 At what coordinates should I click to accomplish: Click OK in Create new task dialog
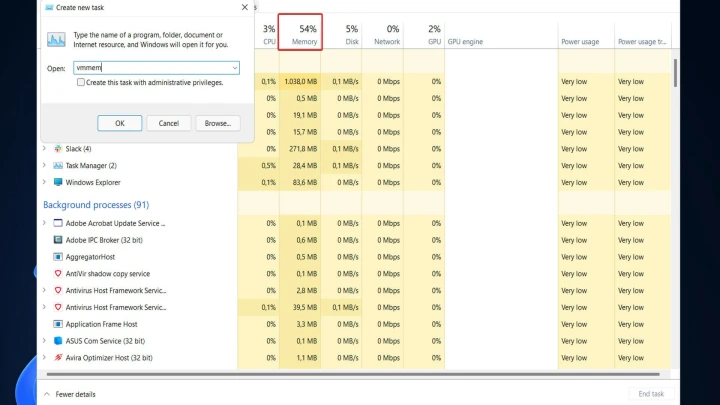tap(120, 123)
